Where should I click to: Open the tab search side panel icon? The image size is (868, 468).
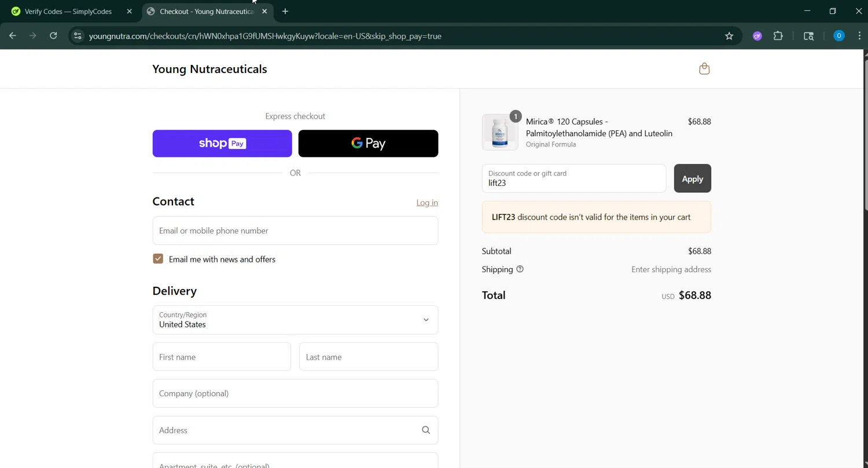coord(809,36)
